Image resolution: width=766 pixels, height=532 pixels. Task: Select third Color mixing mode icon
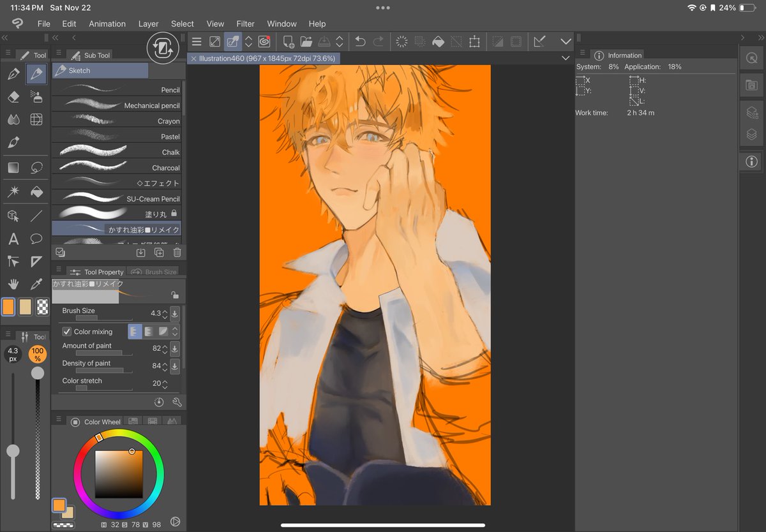[x=163, y=331]
